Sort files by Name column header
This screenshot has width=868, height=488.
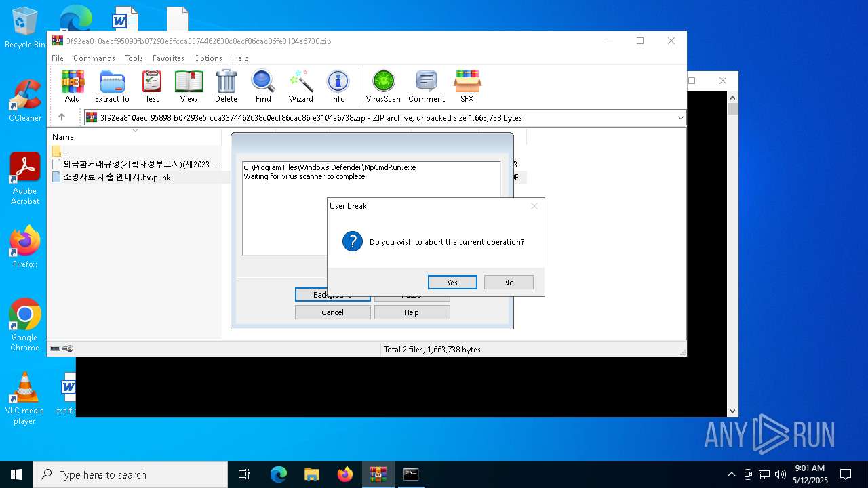pos(63,137)
